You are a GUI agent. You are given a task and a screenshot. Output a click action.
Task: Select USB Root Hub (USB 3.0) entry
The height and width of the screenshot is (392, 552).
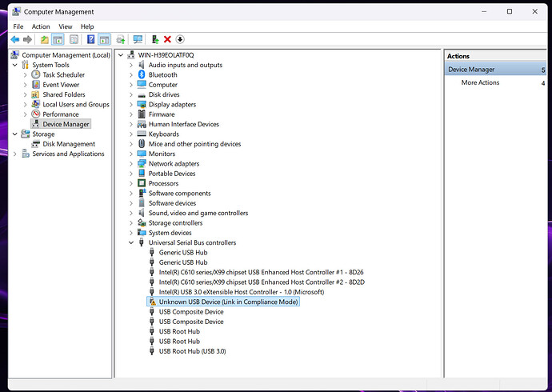tap(192, 351)
